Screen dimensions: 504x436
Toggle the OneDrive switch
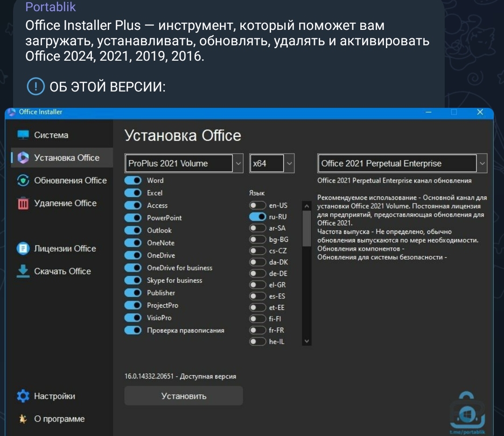[133, 255]
